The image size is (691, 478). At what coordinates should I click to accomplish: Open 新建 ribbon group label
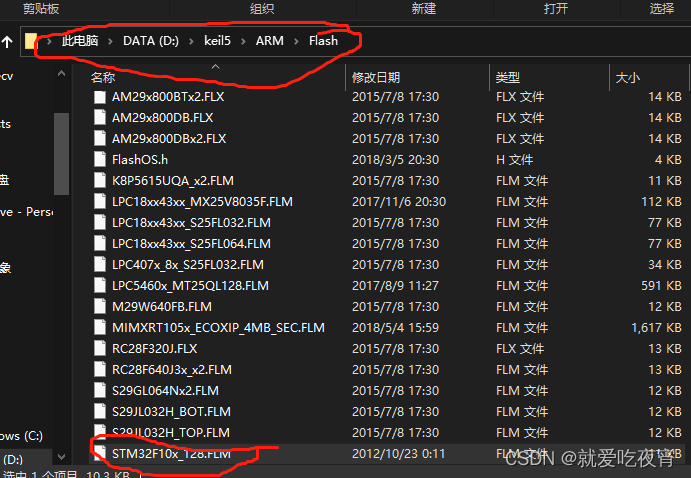(x=424, y=8)
